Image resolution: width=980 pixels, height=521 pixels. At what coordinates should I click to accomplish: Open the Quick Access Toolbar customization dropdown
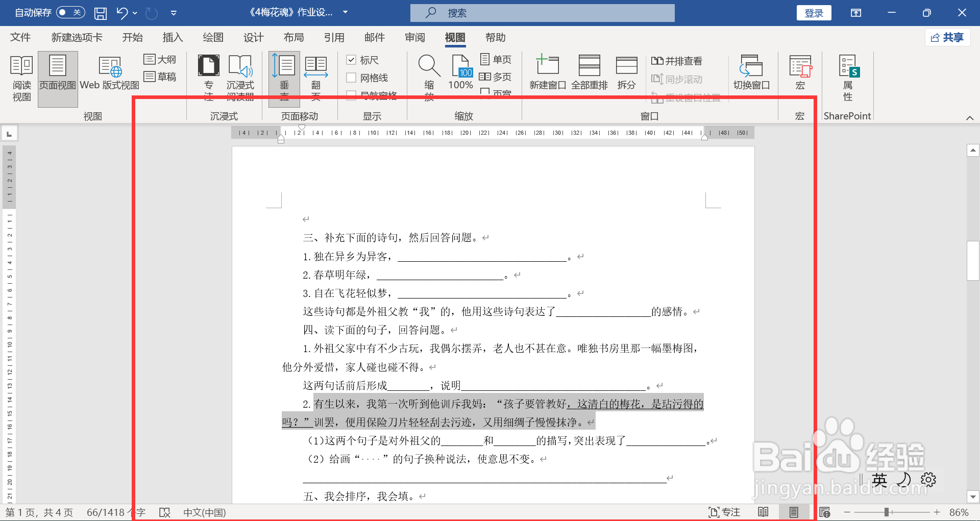pos(174,13)
